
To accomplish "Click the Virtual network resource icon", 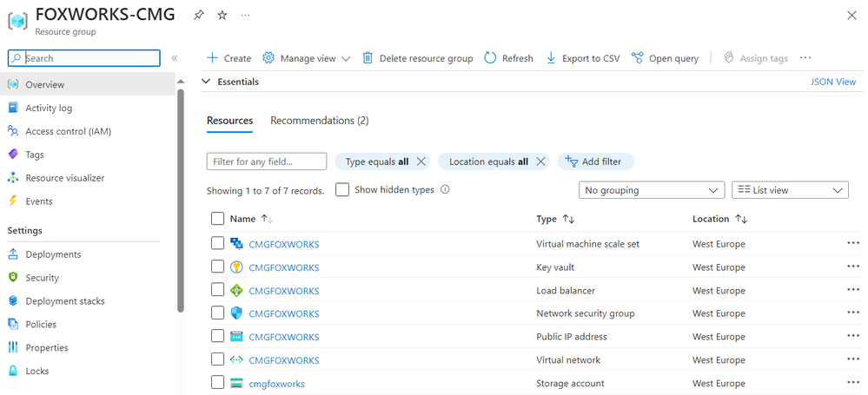I will (x=236, y=360).
